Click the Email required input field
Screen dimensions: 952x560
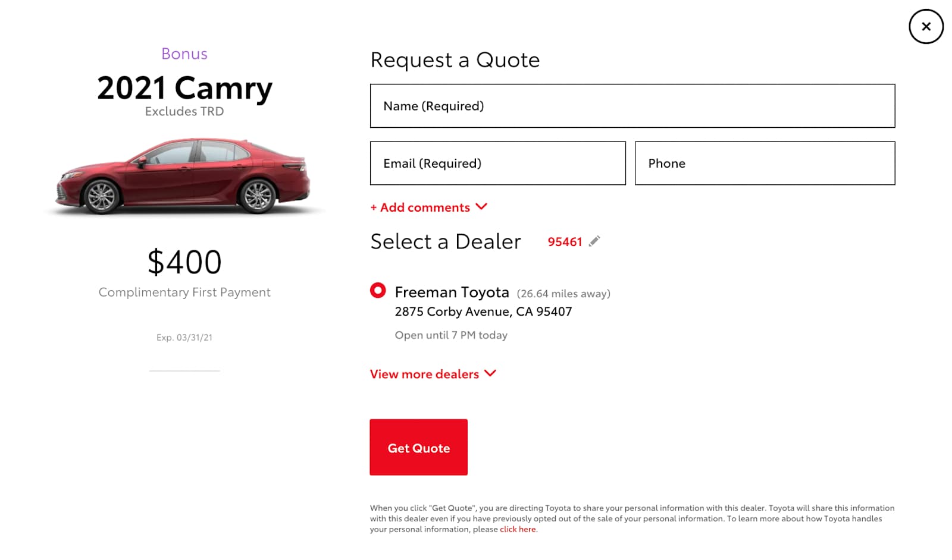pos(497,163)
